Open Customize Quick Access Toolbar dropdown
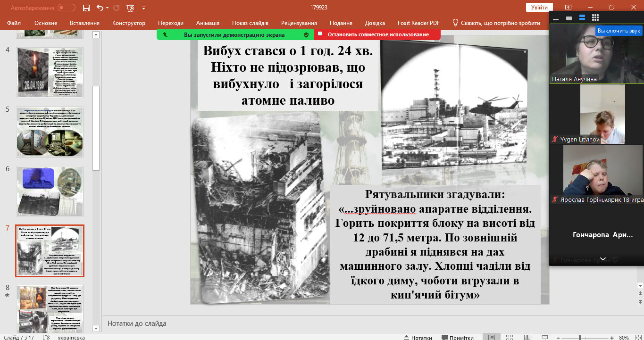This screenshot has width=644, height=340. 143,8
